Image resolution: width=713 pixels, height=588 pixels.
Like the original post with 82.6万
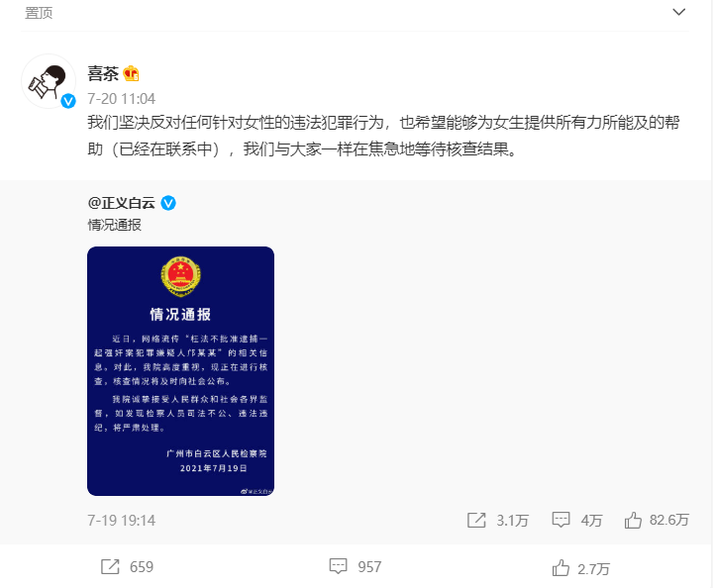[633, 520]
